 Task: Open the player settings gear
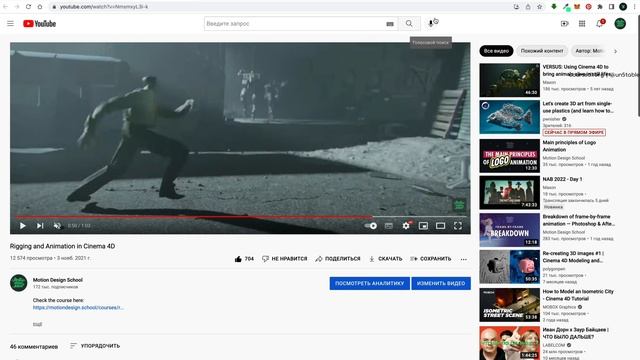(406, 226)
